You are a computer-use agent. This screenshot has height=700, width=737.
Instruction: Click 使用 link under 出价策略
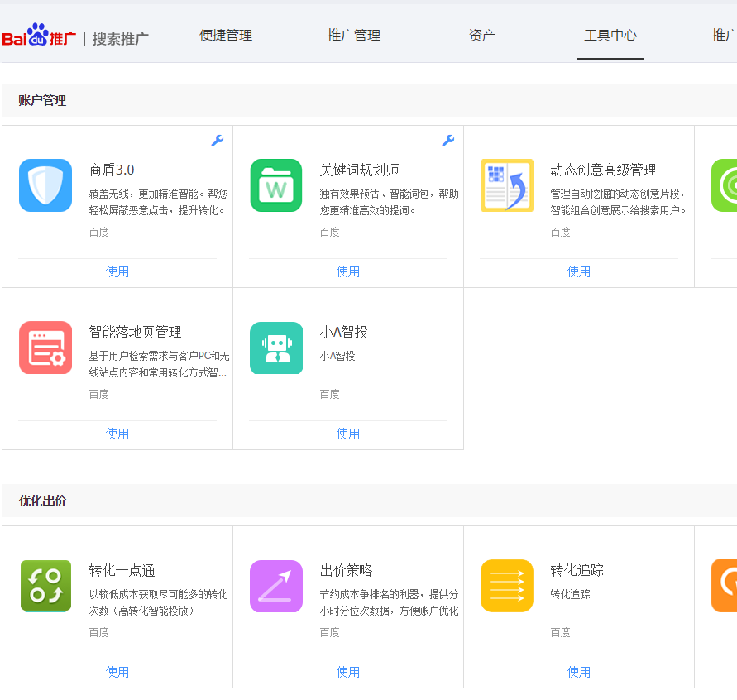[347, 672]
